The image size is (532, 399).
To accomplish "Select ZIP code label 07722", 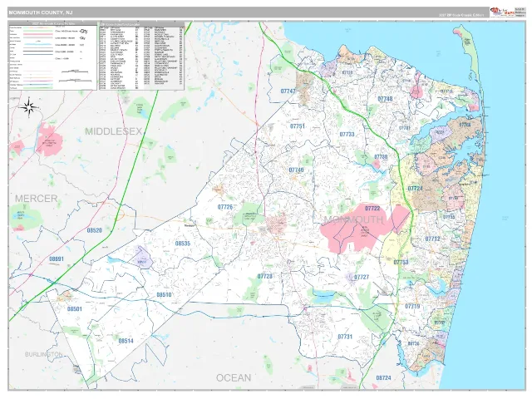I will (372, 208).
